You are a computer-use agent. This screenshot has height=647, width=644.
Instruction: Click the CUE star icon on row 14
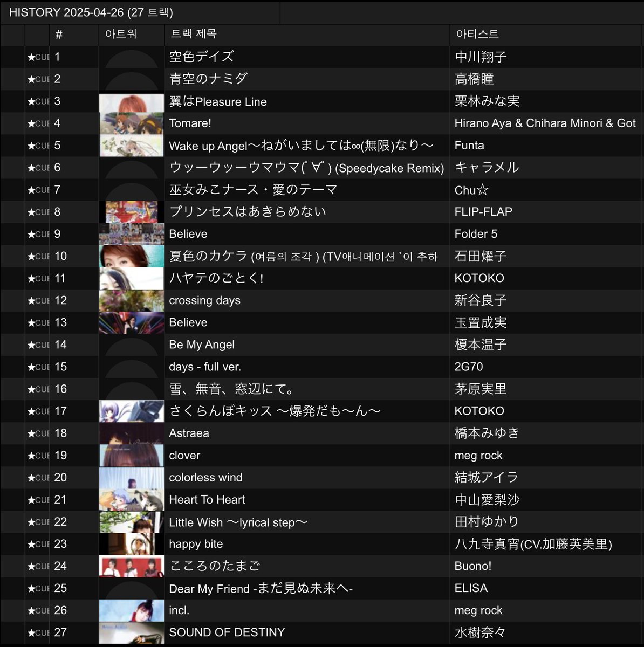(31, 345)
